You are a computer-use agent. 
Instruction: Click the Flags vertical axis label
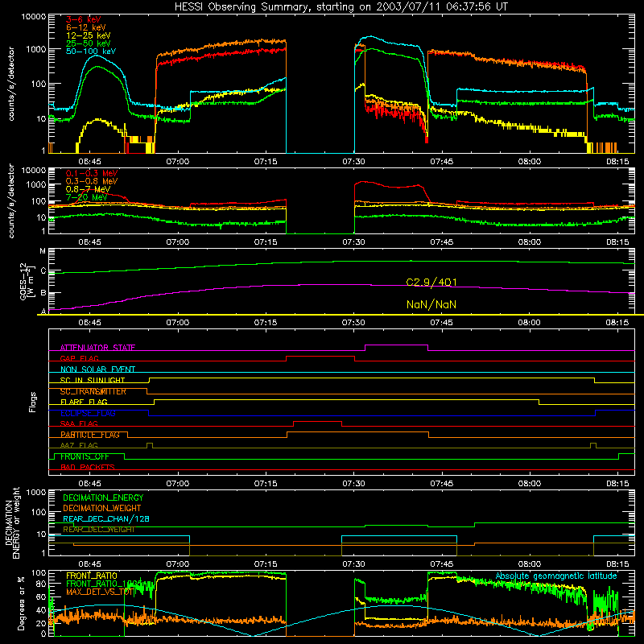pyautogui.click(x=33, y=402)
